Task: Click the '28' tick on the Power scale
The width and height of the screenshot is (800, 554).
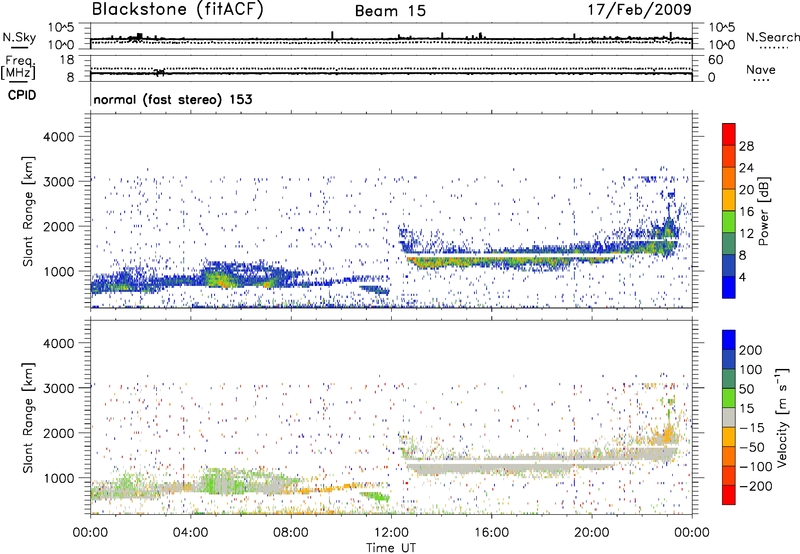Action: click(x=746, y=146)
